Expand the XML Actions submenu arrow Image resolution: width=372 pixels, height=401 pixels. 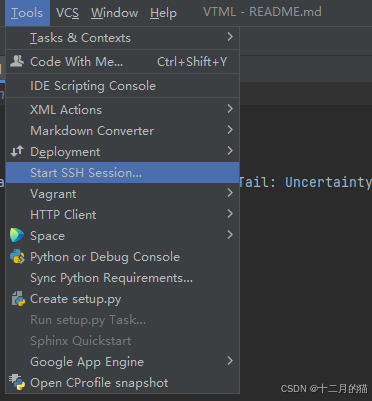pos(230,109)
